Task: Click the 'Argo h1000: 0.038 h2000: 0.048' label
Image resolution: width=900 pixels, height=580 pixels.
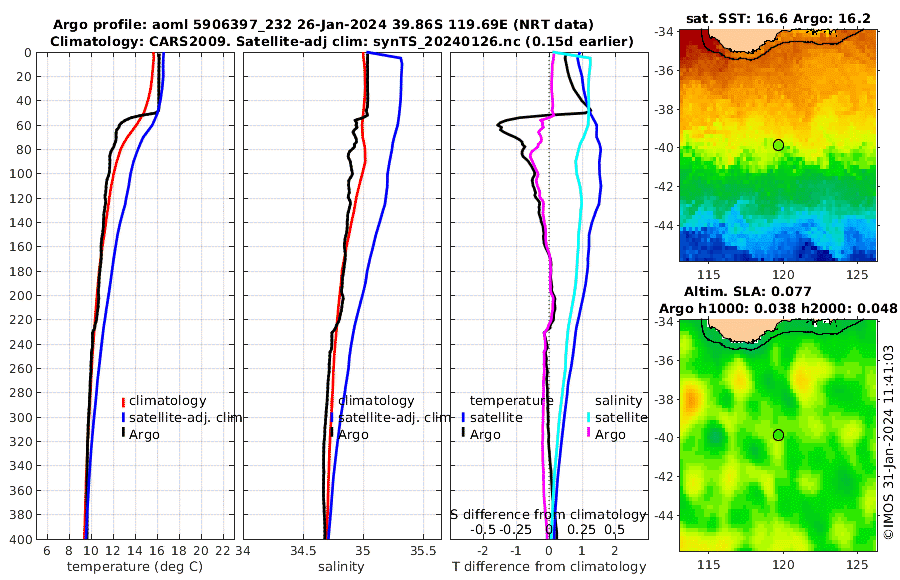Action: (x=778, y=308)
